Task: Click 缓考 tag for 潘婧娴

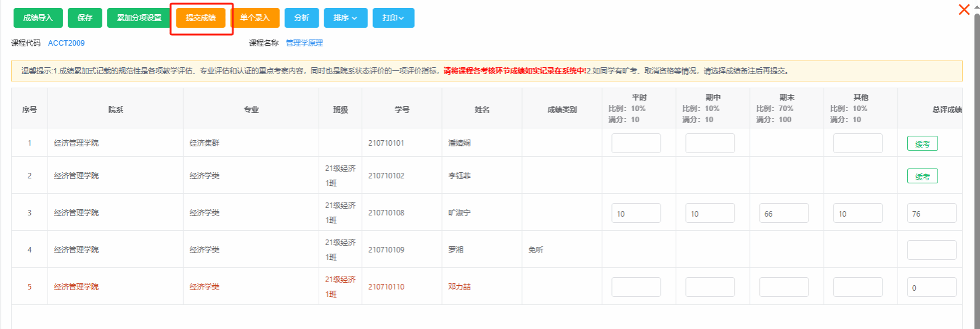Action: (x=923, y=144)
